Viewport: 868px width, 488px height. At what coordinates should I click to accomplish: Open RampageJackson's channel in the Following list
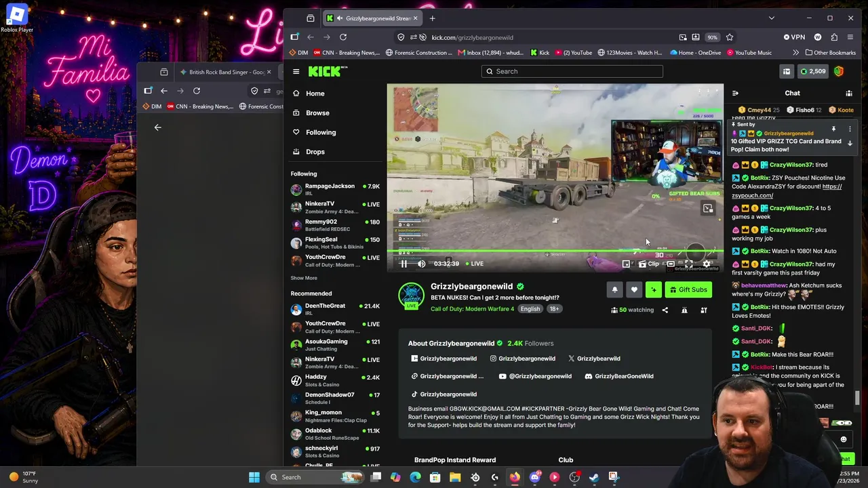[336, 189]
